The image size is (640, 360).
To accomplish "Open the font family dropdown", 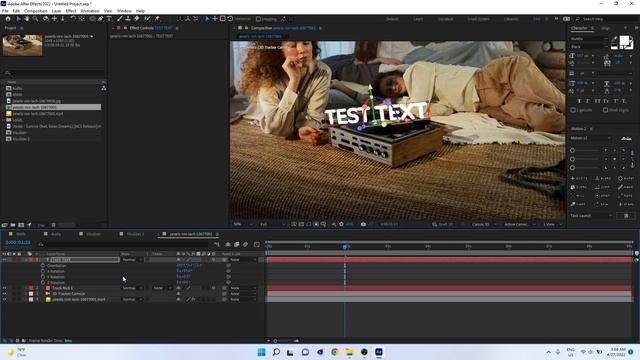I will [589, 39].
